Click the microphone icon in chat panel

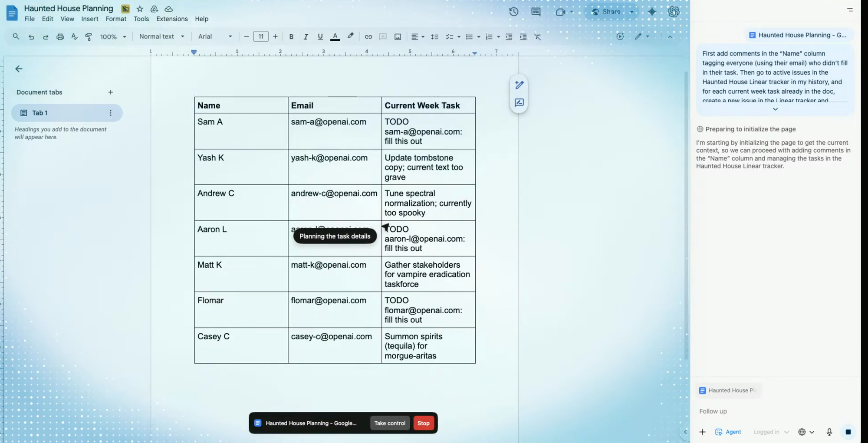pos(829,432)
